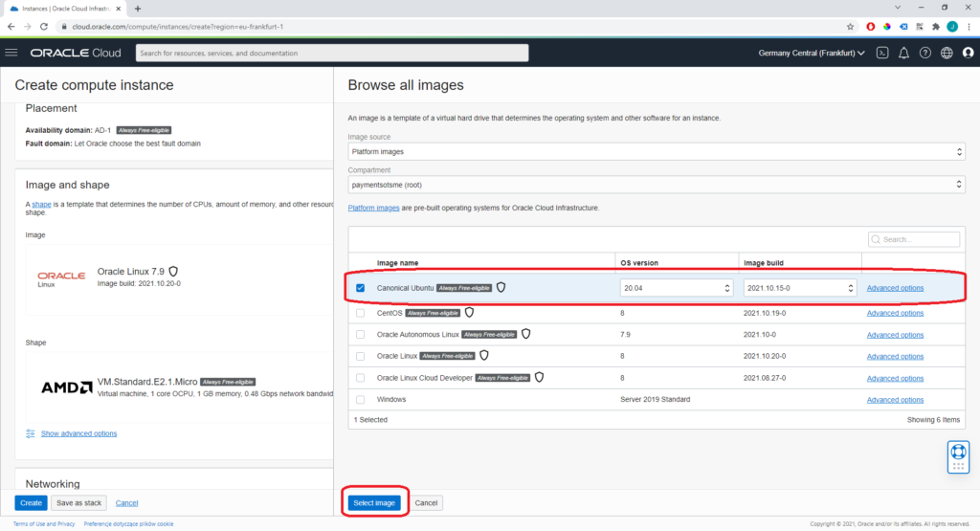The height and width of the screenshot is (531, 980).
Task: Open the notifications bell icon
Action: [903, 54]
